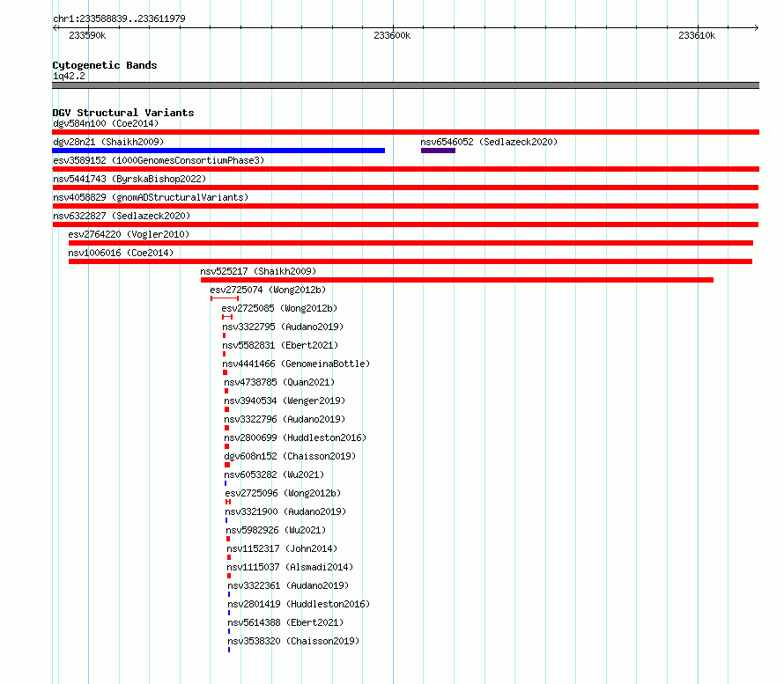Click the 233610k ruler tick label
The width and height of the screenshot is (784, 684).
[x=697, y=35]
